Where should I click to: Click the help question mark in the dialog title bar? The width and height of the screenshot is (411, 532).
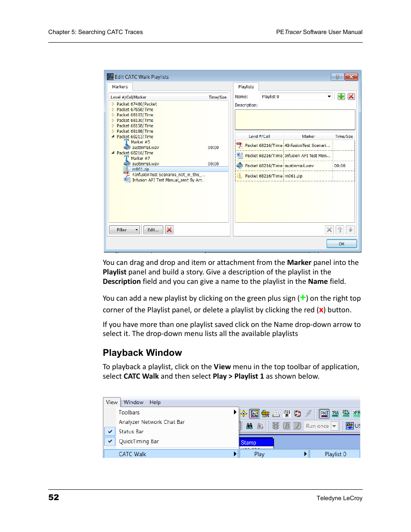pyautogui.click(x=337, y=77)
